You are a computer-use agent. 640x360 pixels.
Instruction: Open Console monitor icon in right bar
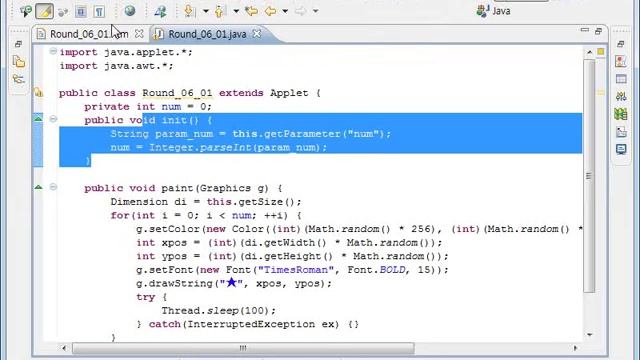(621, 149)
